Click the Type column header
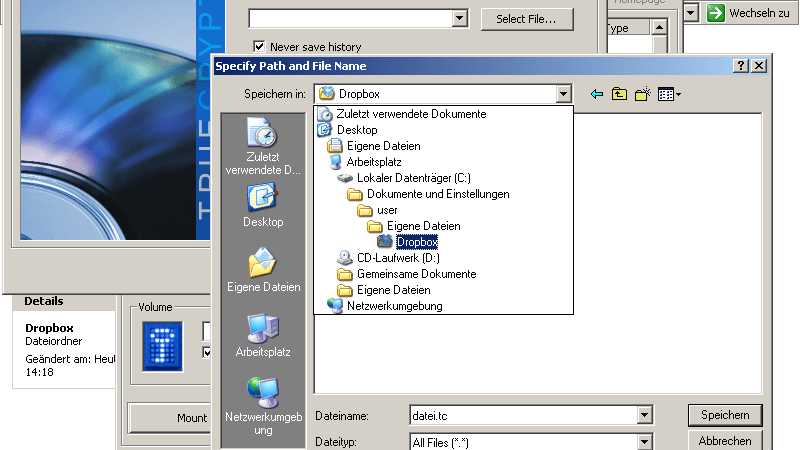Screen dimensions: 800x450 628,28
